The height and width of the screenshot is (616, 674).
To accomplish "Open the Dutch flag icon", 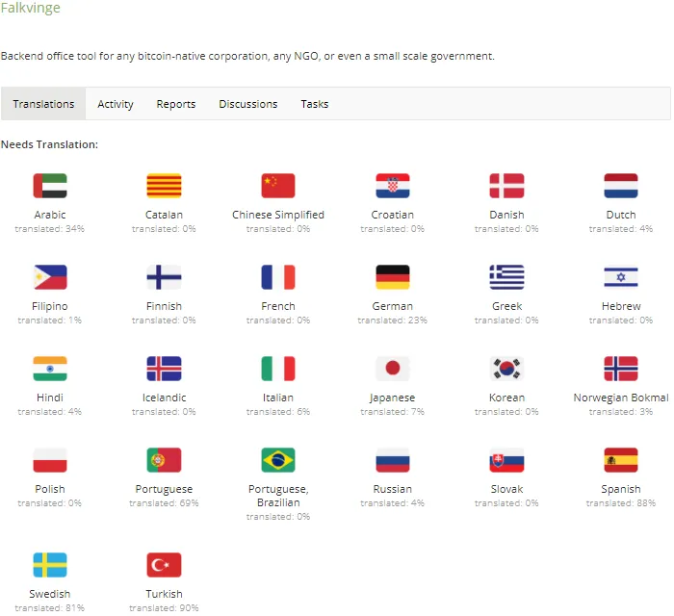I will coord(621,186).
